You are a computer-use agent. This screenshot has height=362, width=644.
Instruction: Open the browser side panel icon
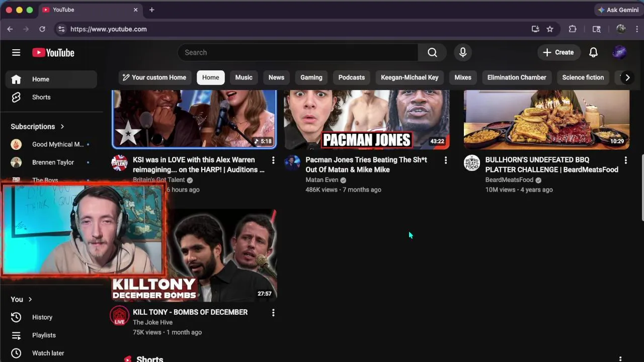point(596,29)
